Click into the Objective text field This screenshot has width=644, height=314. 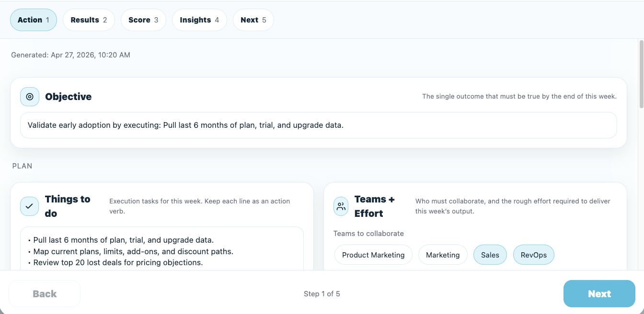(318, 125)
